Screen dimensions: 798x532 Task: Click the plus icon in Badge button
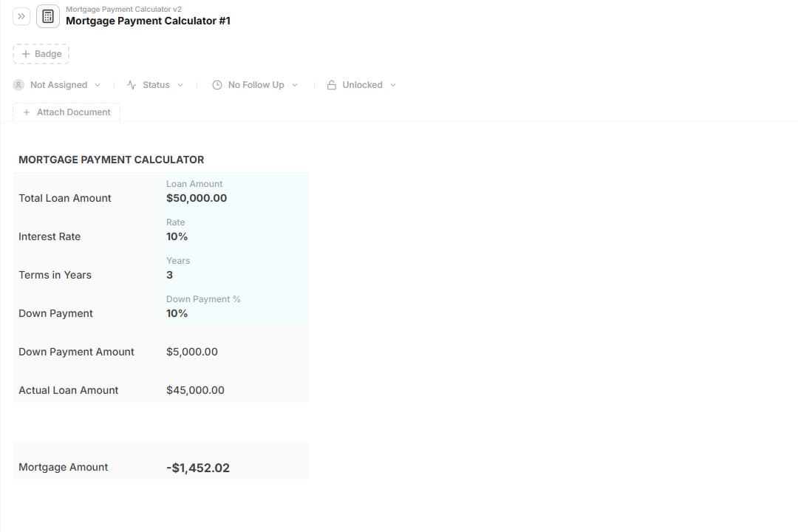pyautogui.click(x=26, y=54)
